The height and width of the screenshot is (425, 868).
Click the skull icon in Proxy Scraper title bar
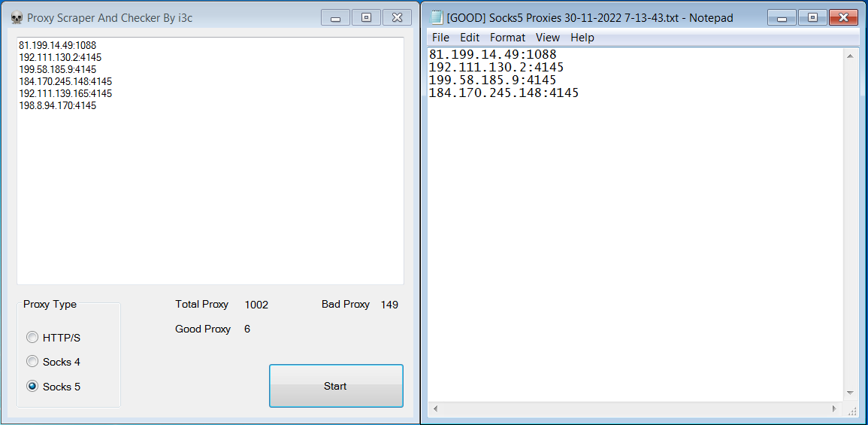click(16, 17)
